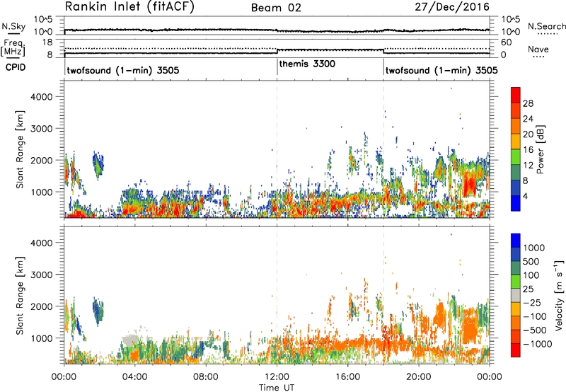The height and width of the screenshot is (392, 566).
Task: Click the Velocity [m s-1] colorbar title
Action: coord(559,295)
